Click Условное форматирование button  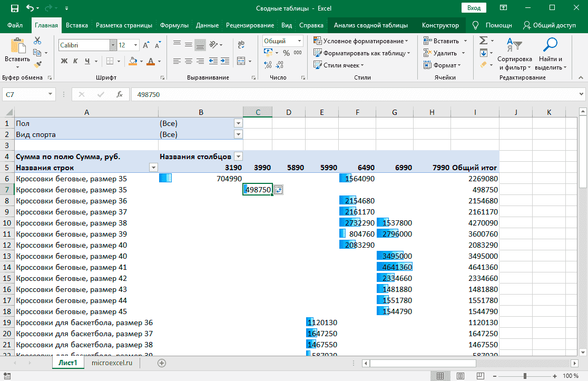[x=361, y=41]
